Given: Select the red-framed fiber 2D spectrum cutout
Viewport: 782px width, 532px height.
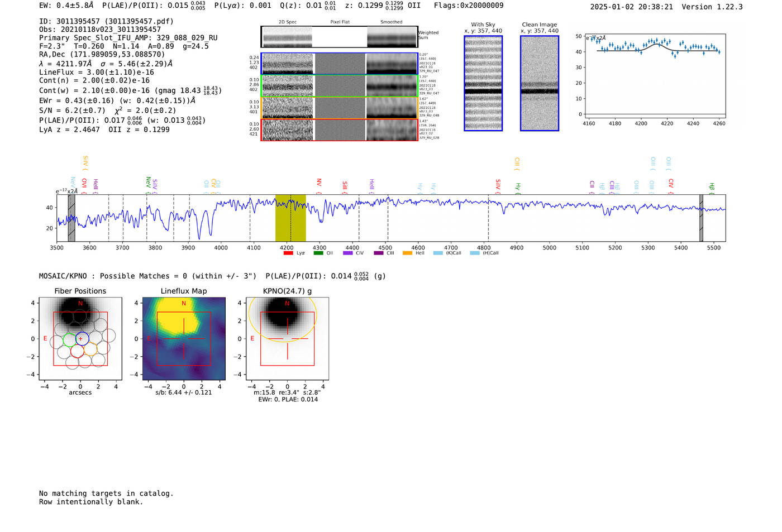Looking at the screenshot, I should tap(339, 130).
